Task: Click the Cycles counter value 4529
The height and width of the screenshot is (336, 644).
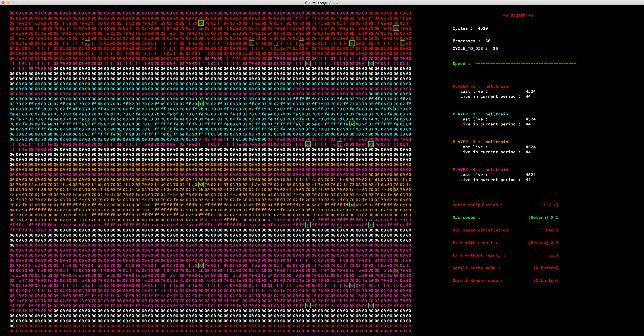Action: [482, 28]
